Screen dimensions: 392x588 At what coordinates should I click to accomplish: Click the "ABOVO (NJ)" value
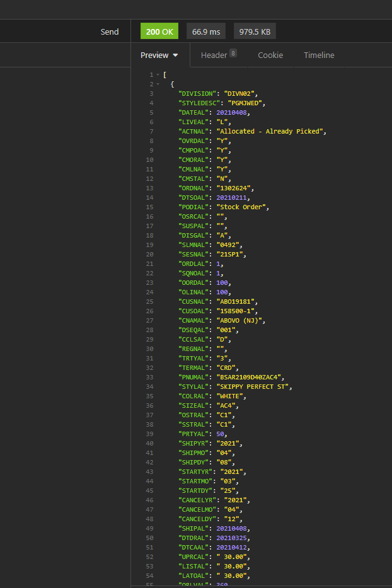click(239, 321)
